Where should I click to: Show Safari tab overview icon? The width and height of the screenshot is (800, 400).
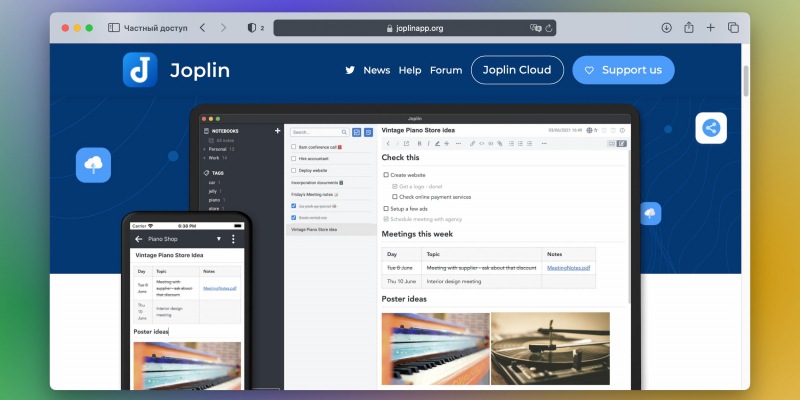pyautogui.click(x=733, y=28)
